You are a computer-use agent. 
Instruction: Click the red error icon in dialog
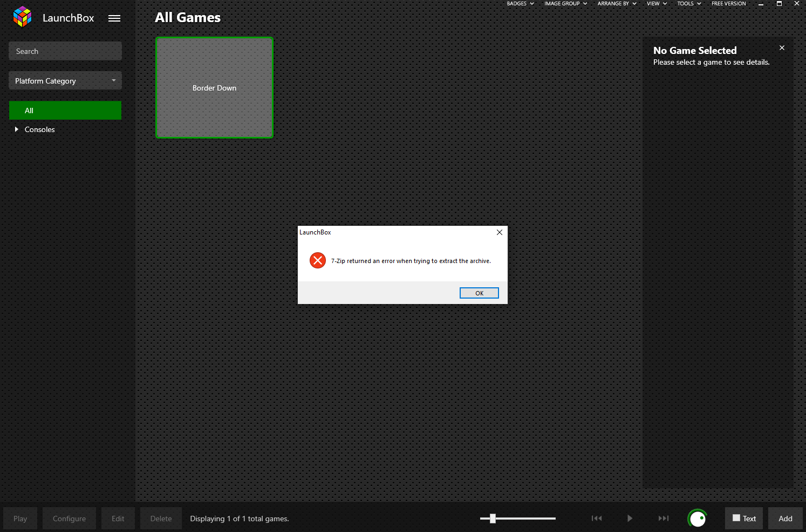pyautogui.click(x=318, y=261)
